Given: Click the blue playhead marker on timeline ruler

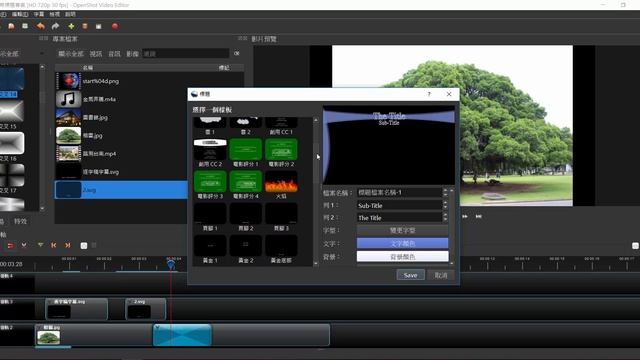Looking at the screenshot, I should point(171,264).
